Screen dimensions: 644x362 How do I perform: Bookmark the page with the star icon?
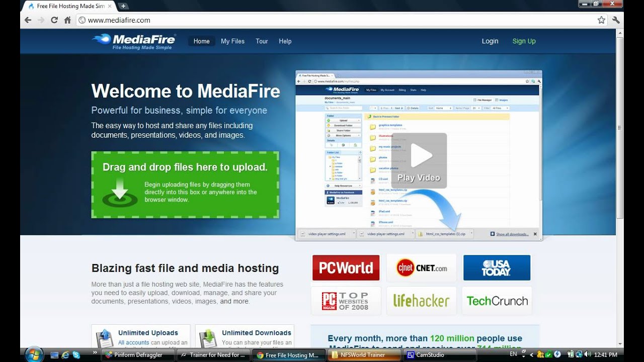[601, 20]
